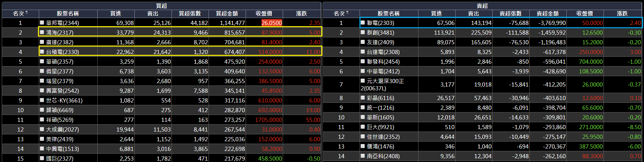Screen dimensions: 644x162
Task: Tick the checkbox for 聯電(2303)
Action: tap(363, 22)
